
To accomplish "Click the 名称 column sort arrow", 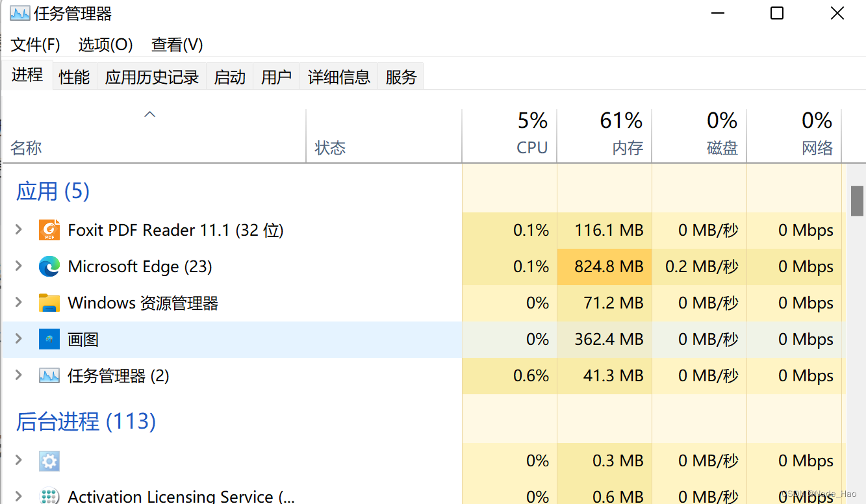I will coord(150,114).
